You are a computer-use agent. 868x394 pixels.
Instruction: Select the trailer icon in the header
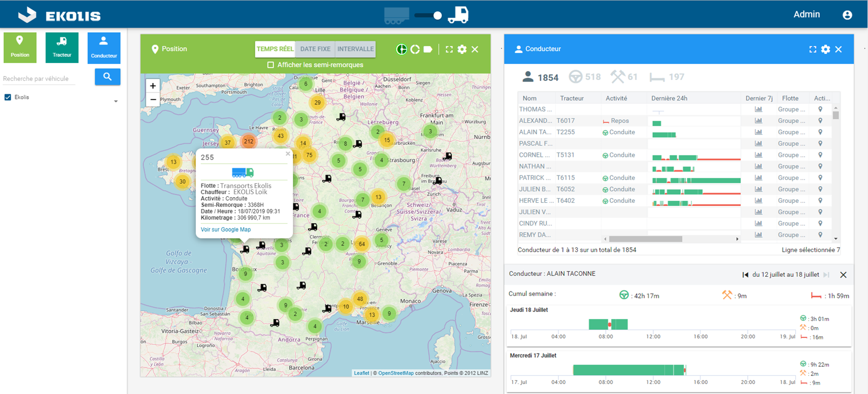(397, 15)
